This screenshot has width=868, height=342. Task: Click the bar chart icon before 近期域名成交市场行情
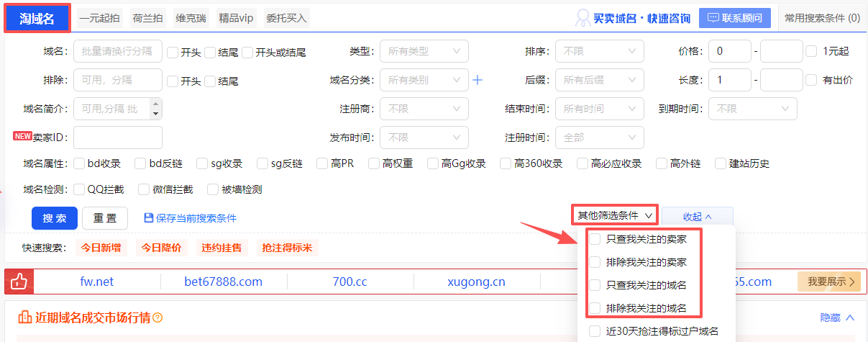(25, 318)
